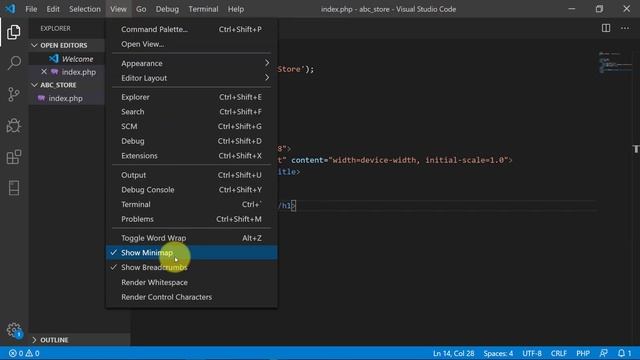The width and height of the screenshot is (640, 360).
Task: Select Terminal in the View menu
Action: (x=191, y=204)
